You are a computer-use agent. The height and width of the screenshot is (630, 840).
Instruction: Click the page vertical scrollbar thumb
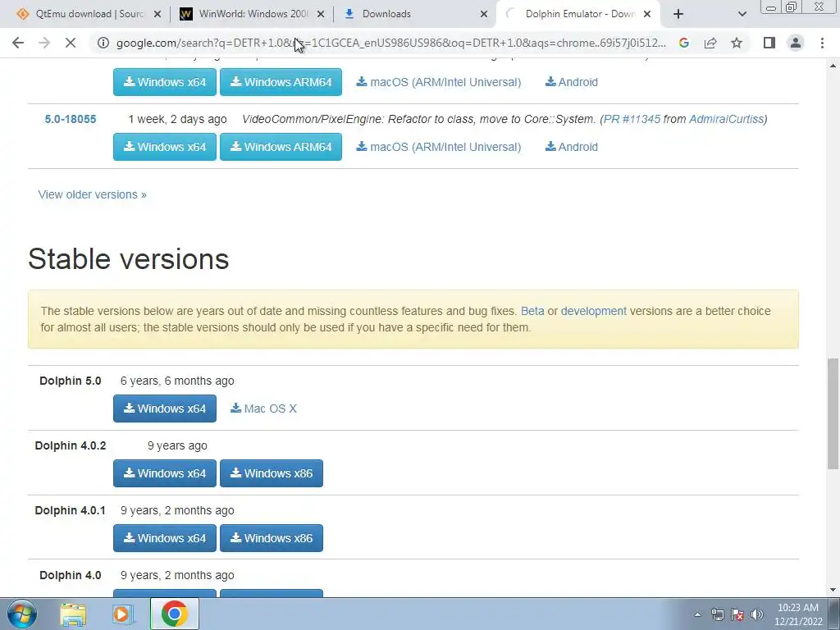pyautogui.click(x=833, y=413)
